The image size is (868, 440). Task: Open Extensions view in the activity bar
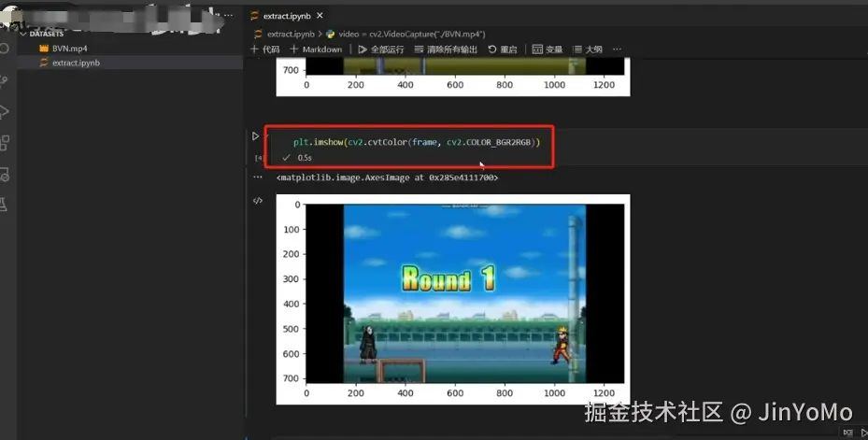[x=4, y=143]
